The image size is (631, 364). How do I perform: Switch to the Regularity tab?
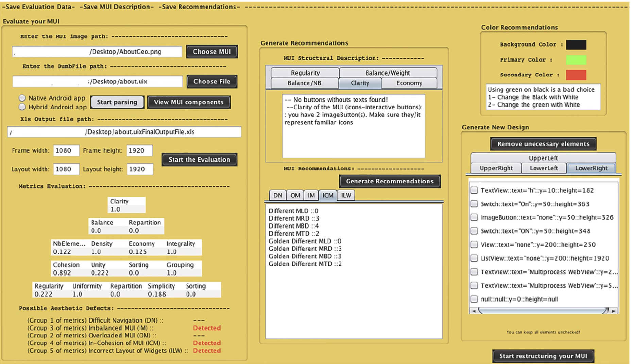(x=305, y=73)
